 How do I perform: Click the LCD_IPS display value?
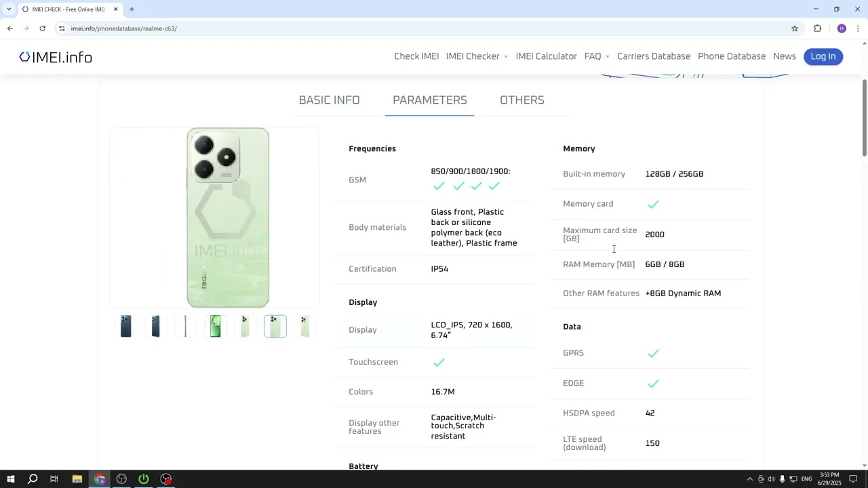(471, 330)
